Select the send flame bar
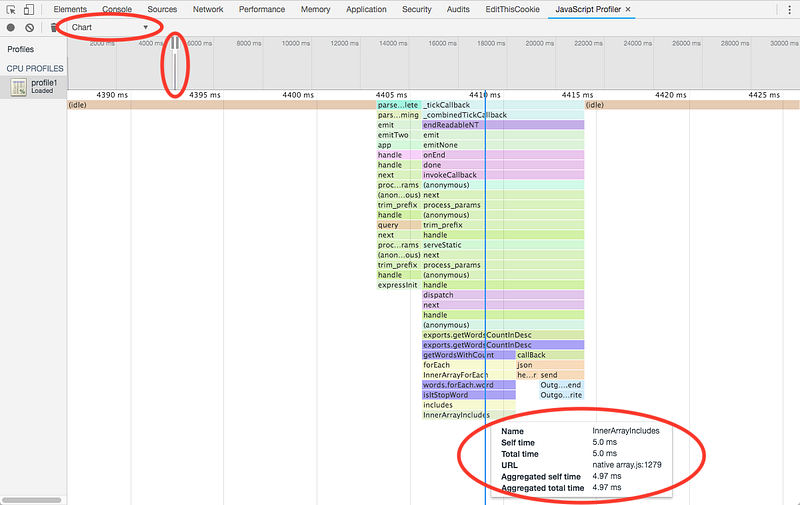This screenshot has height=505, width=800. click(562, 375)
